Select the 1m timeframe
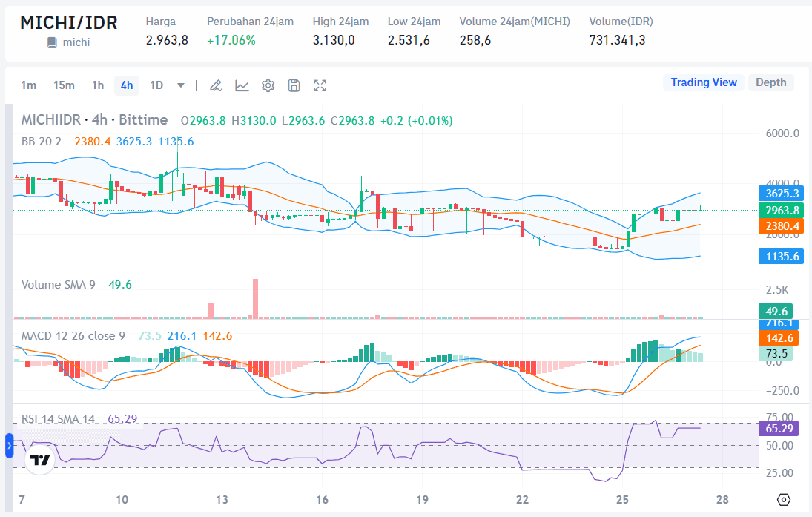812x517 pixels. [28, 85]
